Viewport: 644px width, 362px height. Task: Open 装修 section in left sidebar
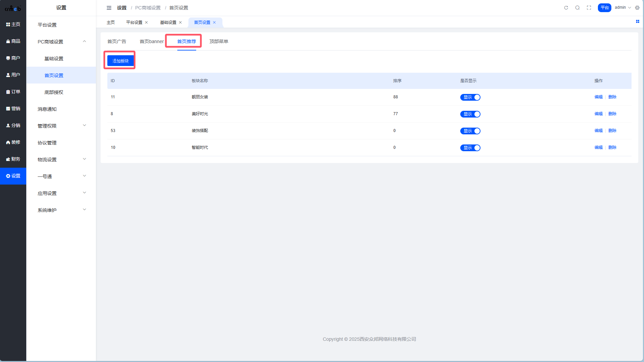pos(13,142)
